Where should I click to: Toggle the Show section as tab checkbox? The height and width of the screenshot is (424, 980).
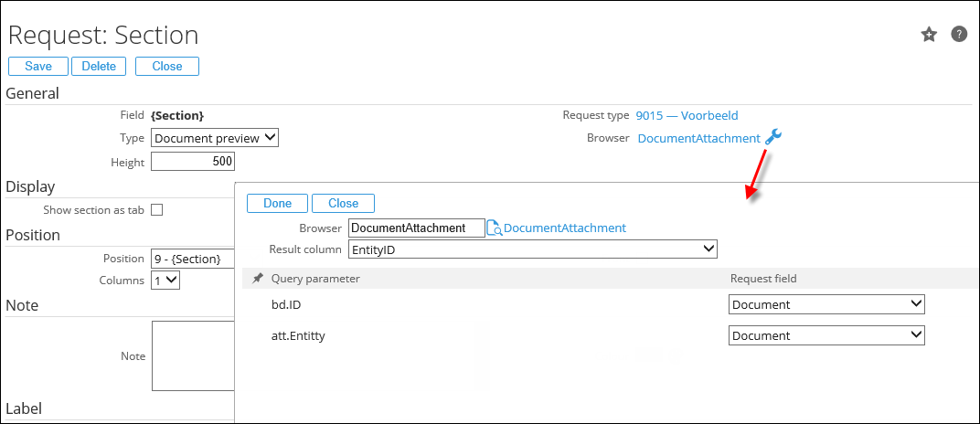(156, 210)
